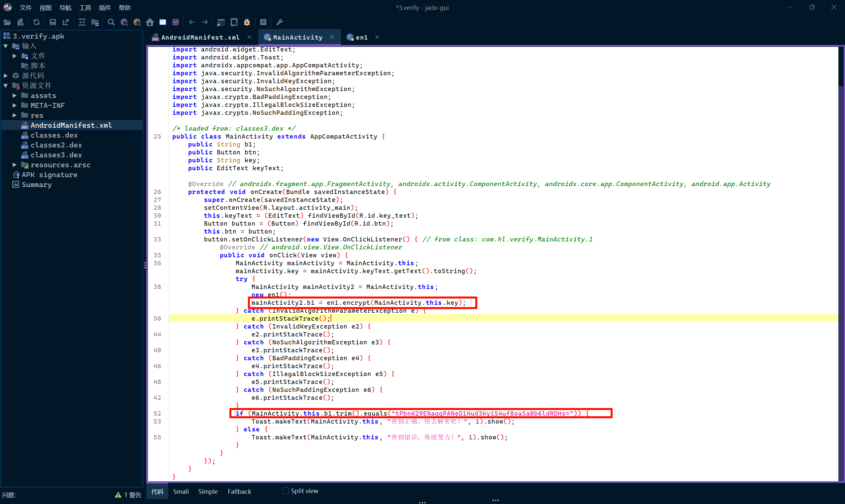Open the 帮助 menu
845x504 pixels.
(x=125, y=8)
